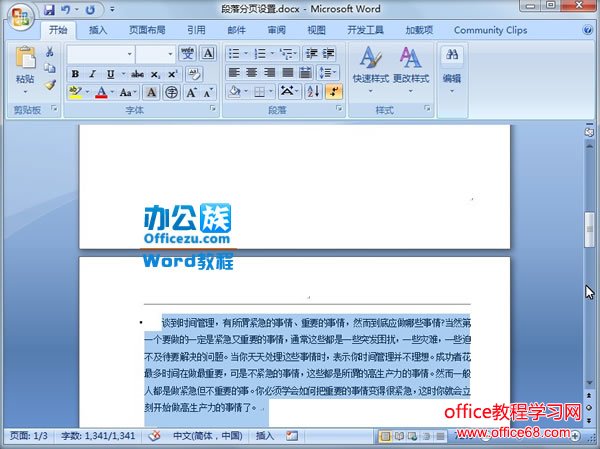Open Quick Styles (快速样式) gallery
The height and width of the screenshot is (449, 600).
[370, 70]
